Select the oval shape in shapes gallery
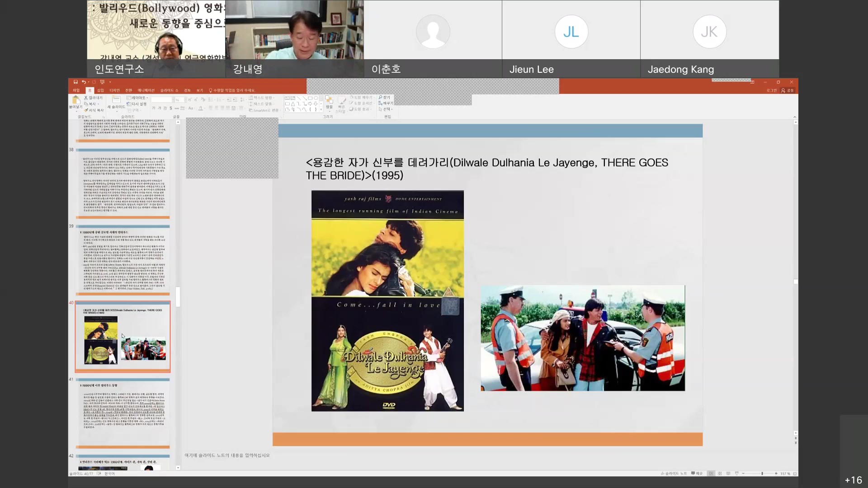This screenshot has width=868, height=488. coord(316,98)
